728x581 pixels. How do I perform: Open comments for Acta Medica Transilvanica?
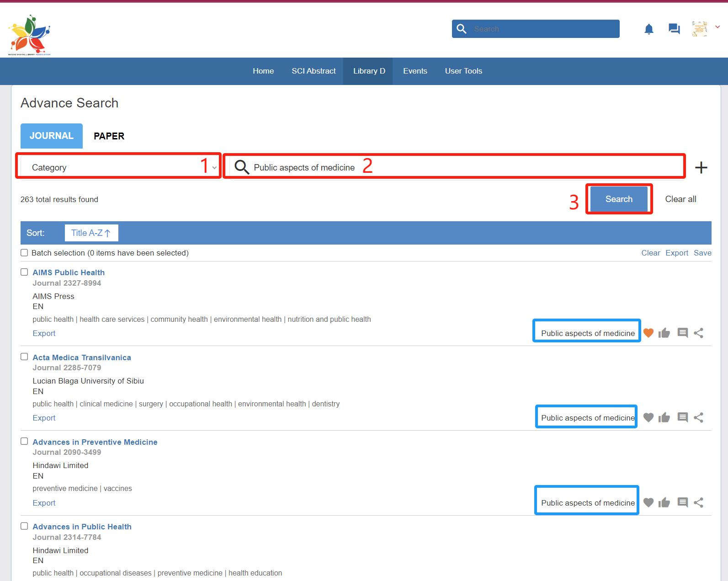pos(682,417)
